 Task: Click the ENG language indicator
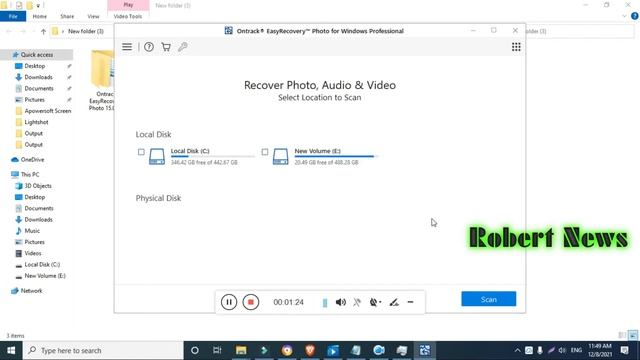click(x=576, y=350)
